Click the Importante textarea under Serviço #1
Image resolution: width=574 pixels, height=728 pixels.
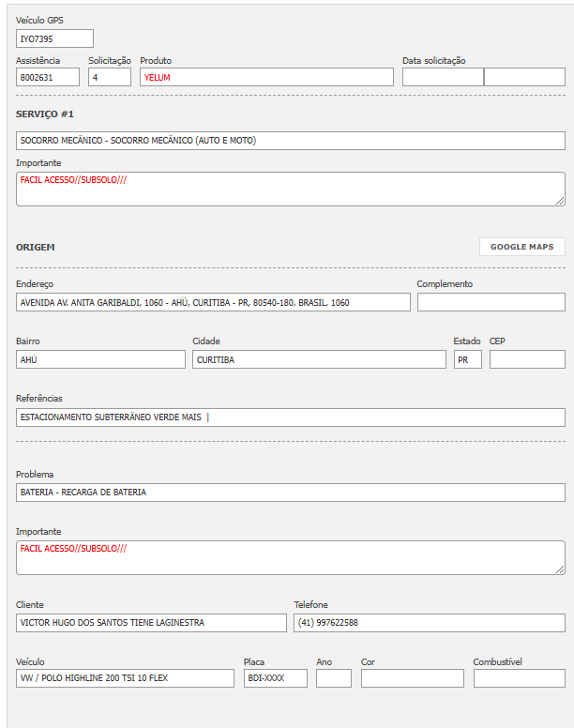[x=291, y=189]
